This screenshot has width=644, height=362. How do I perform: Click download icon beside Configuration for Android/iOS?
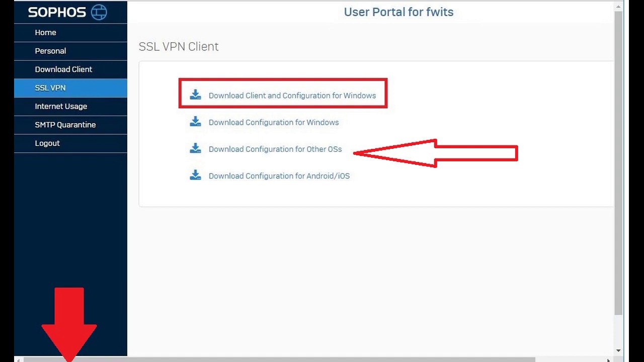[195, 175]
